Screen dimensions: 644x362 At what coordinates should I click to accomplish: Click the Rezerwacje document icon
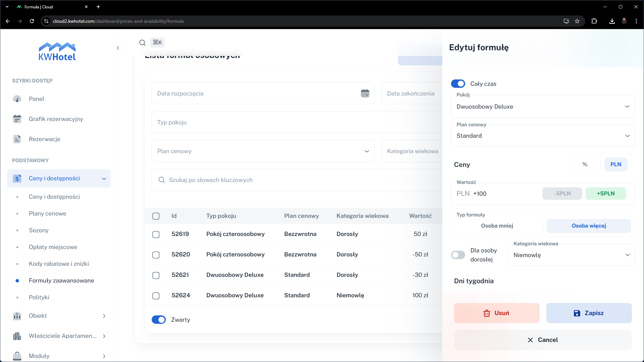(17, 139)
